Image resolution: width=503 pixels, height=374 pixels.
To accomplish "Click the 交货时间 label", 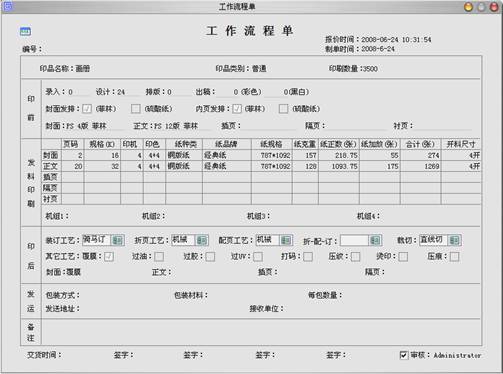I will (x=44, y=355).
